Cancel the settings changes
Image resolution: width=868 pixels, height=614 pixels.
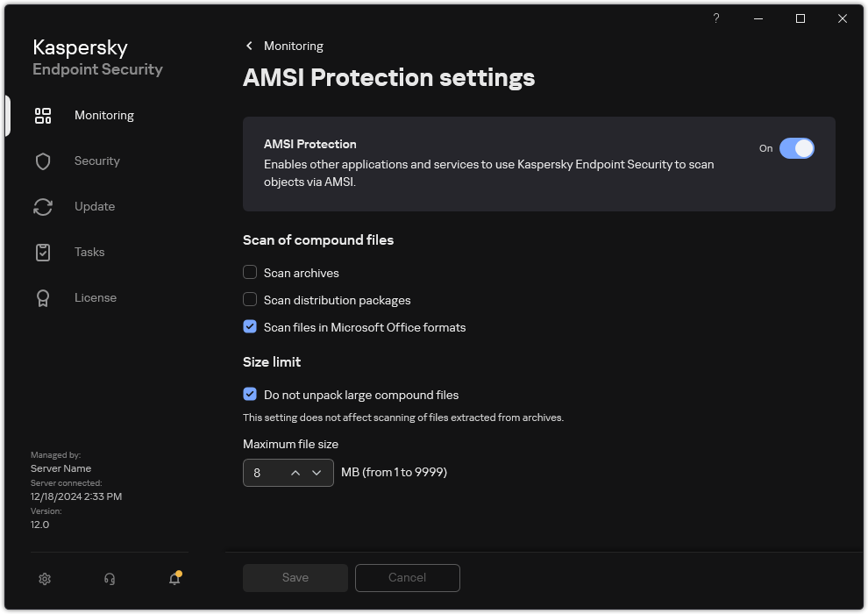pyautogui.click(x=407, y=577)
